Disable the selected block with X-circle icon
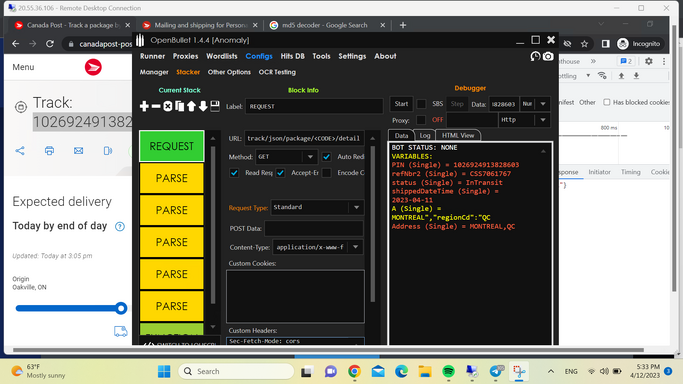 168,106
